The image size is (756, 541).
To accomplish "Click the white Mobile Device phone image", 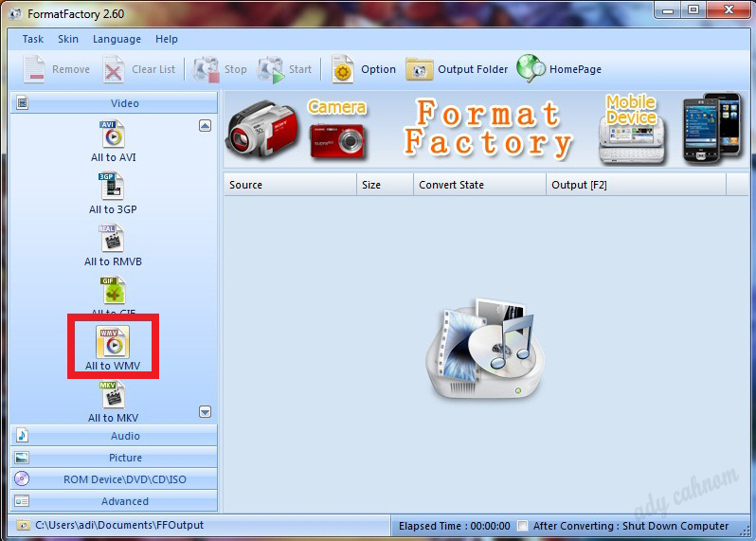I will [632, 139].
